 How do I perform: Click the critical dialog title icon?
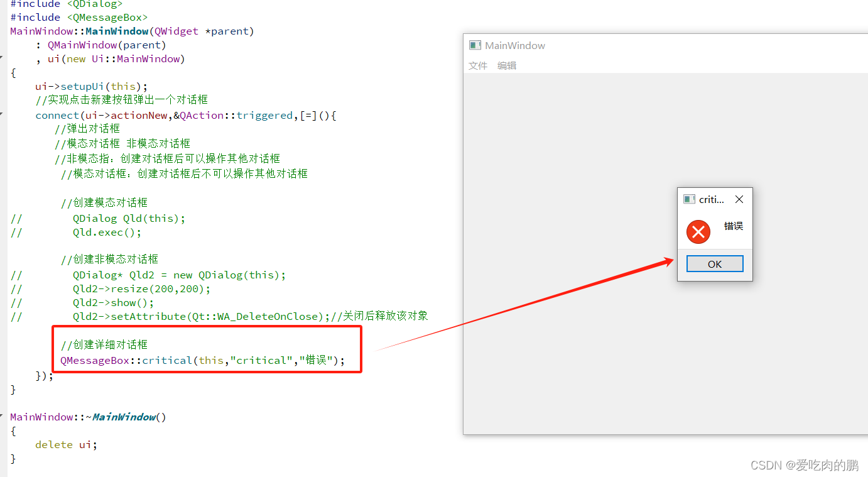coord(689,199)
